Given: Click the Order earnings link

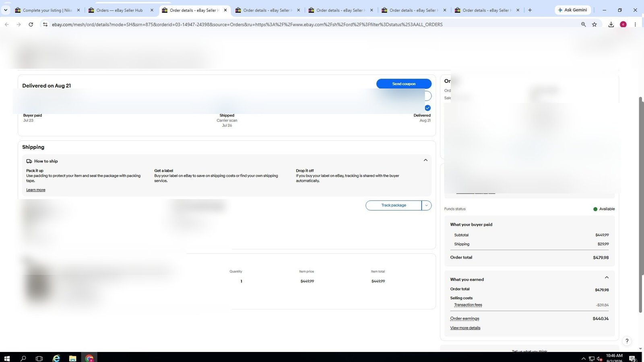Looking at the screenshot, I should tap(464, 319).
